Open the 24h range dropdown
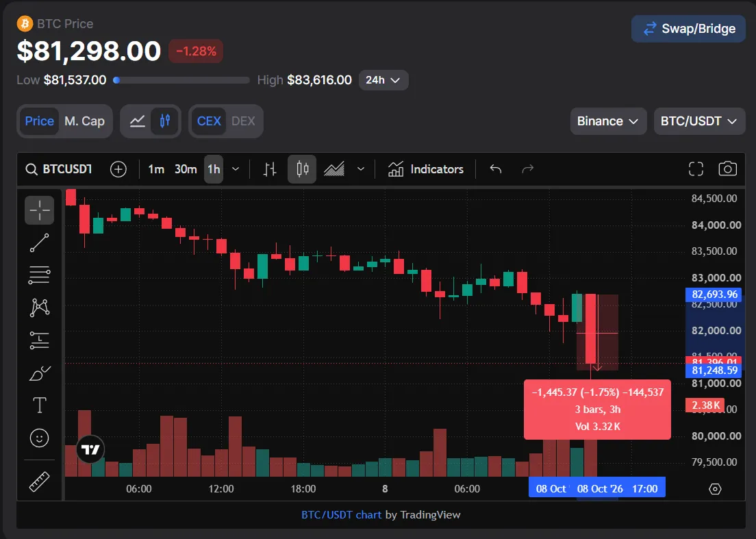The height and width of the screenshot is (539, 756). 383,80
